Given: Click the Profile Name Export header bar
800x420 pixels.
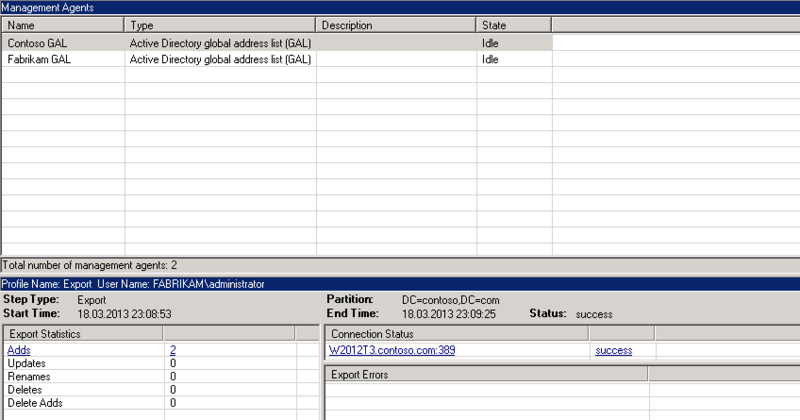Looking at the screenshot, I should [400, 284].
